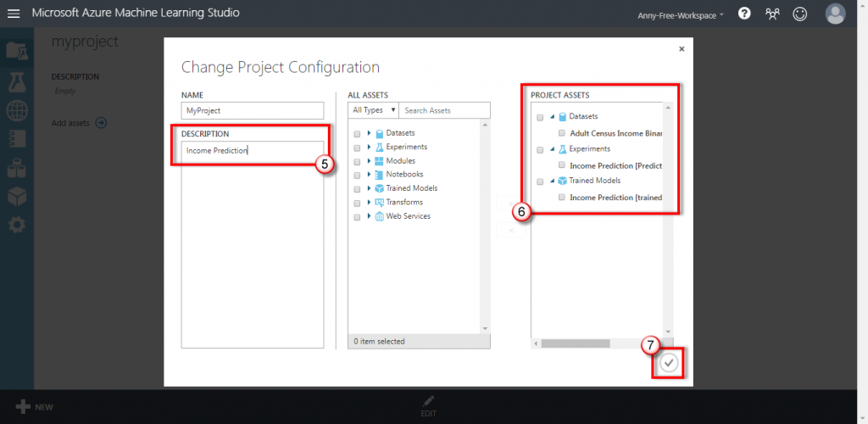Expand the Modules tree node
This screenshot has width=868, height=424.
pos(369,161)
